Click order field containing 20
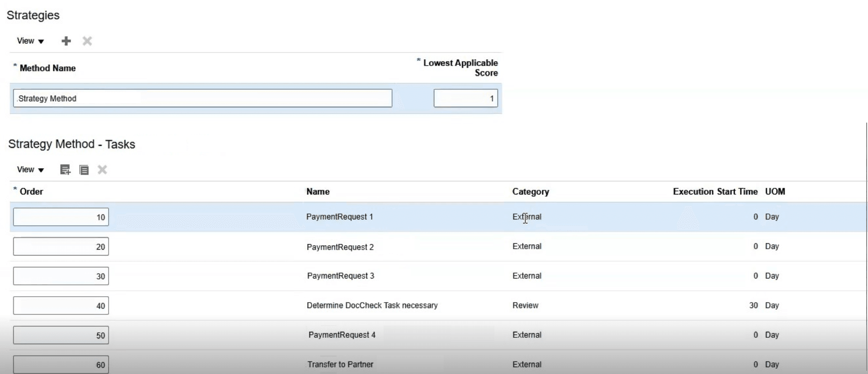Image resolution: width=868 pixels, height=374 pixels. tap(61, 246)
